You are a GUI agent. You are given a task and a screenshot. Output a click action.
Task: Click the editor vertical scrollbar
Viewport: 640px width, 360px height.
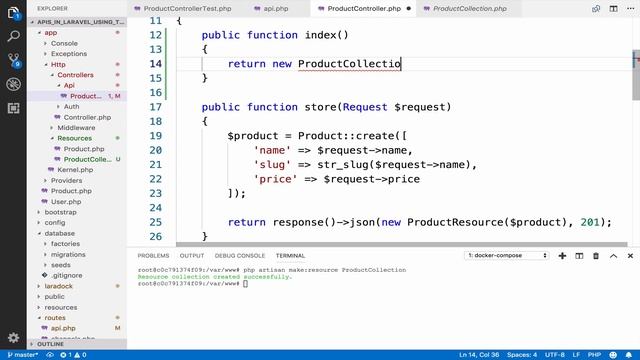pos(636,76)
